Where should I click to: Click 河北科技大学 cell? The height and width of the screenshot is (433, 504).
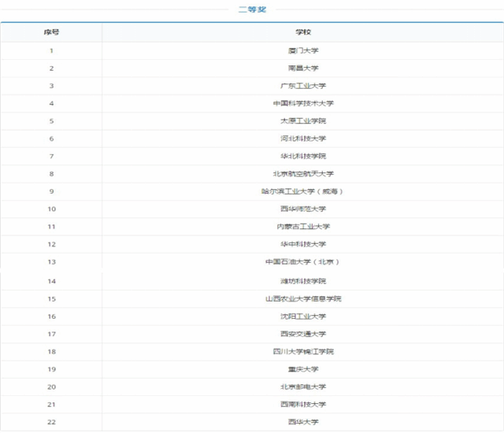click(x=303, y=139)
